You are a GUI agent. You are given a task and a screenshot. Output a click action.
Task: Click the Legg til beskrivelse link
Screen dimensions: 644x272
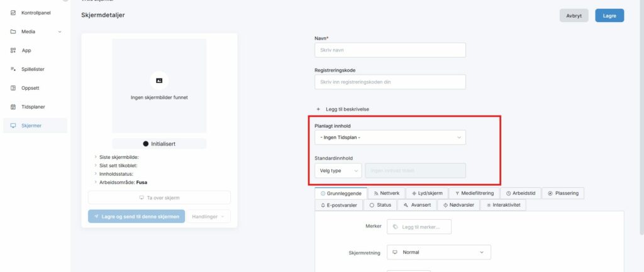point(347,109)
